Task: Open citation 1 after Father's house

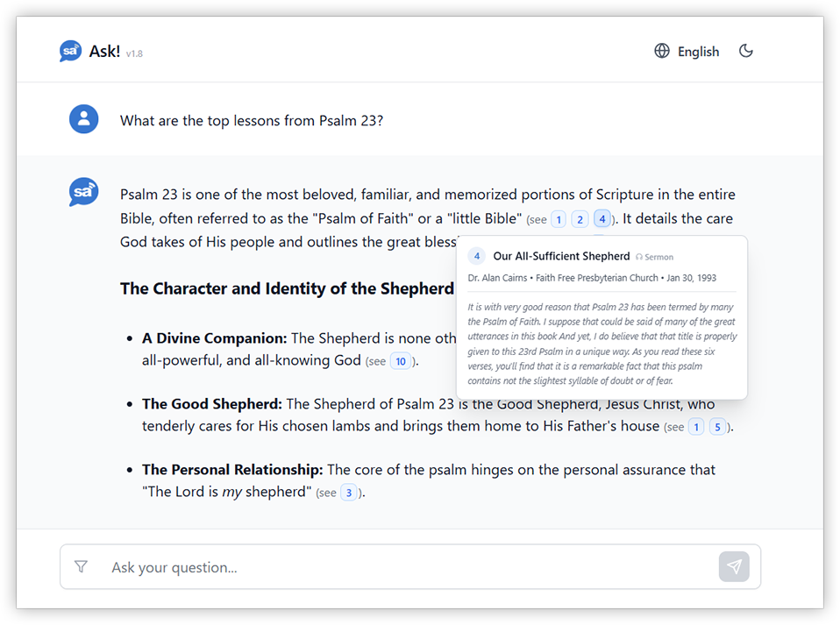Action: pyautogui.click(x=696, y=427)
